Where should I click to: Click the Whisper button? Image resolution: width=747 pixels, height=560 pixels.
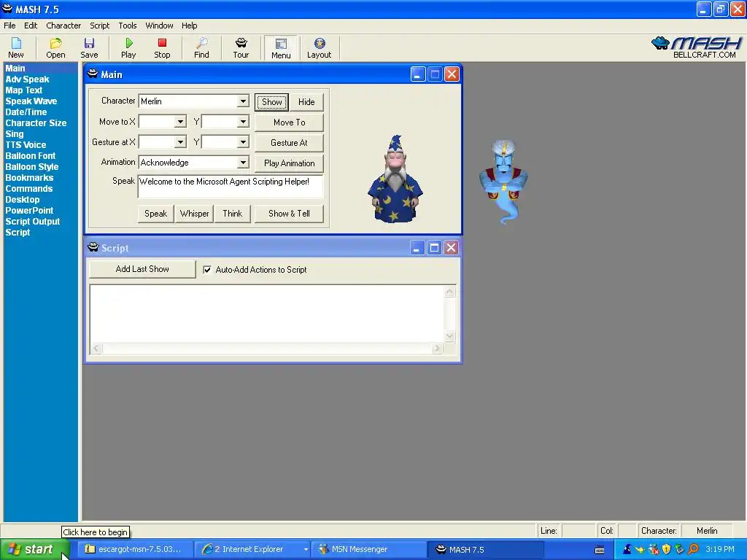click(194, 214)
